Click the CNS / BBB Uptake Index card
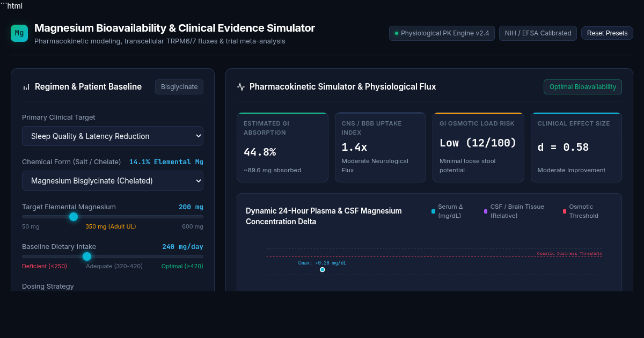Image resolution: width=644 pixels, height=338 pixels. (x=380, y=148)
